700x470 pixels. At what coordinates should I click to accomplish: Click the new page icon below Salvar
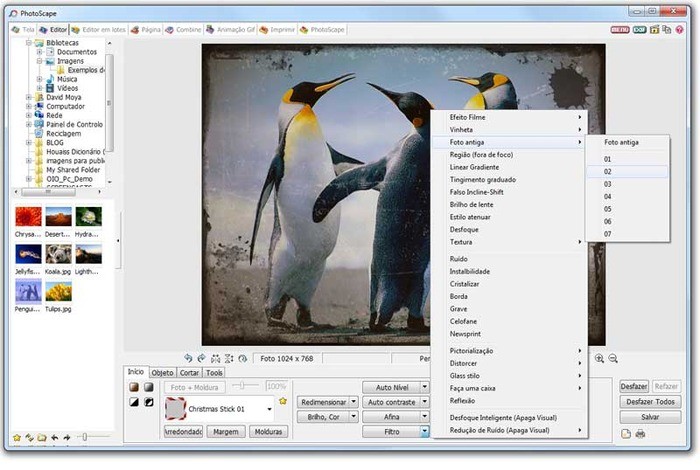tap(626, 433)
